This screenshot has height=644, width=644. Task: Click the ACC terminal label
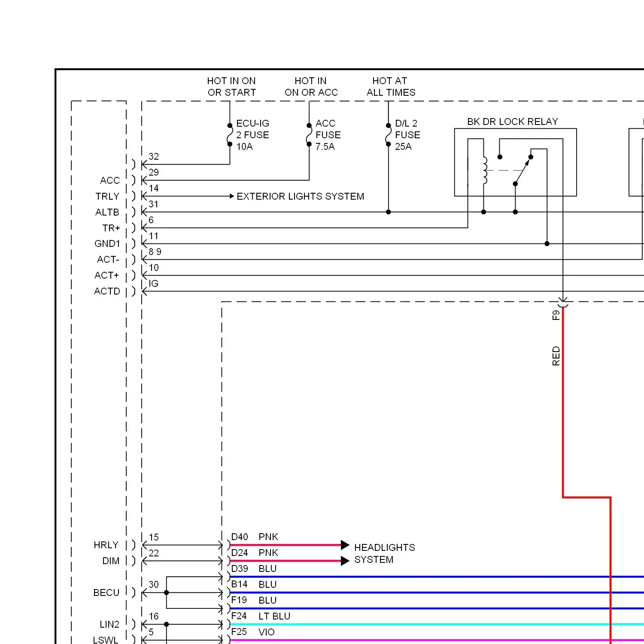(110, 180)
